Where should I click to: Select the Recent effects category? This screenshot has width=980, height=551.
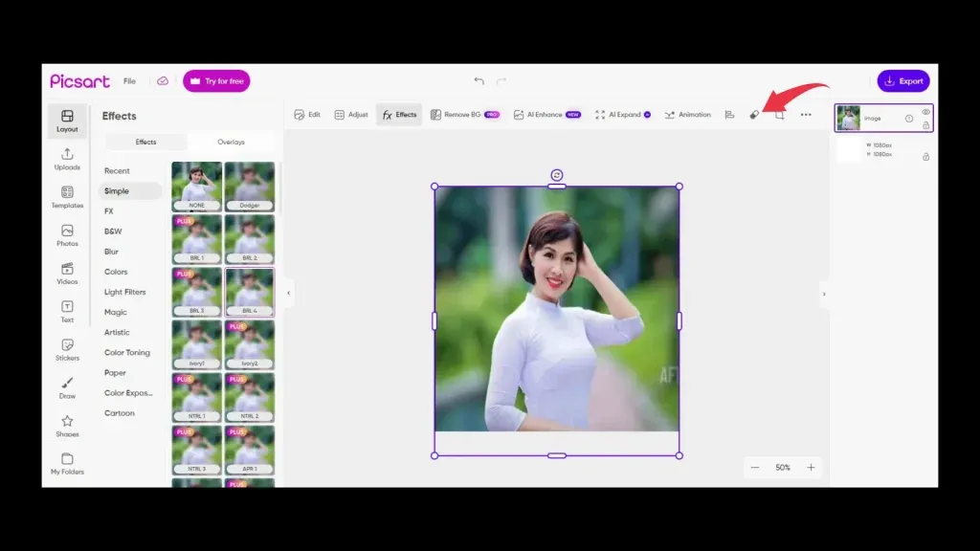[117, 170]
